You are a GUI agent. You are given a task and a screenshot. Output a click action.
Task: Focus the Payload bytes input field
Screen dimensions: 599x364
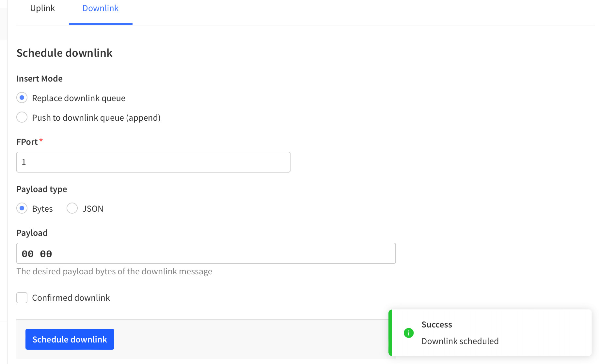(x=206, y=253)
